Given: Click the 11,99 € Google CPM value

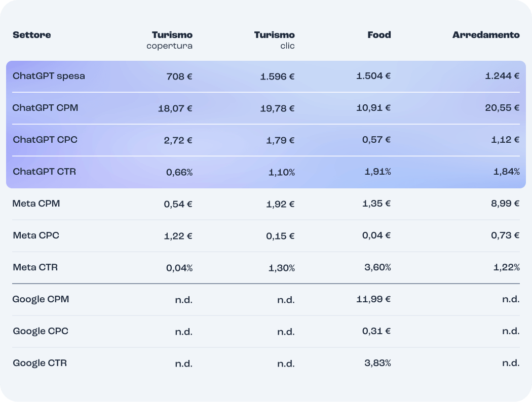Looking at the screenshot, I should coord(374,299).
